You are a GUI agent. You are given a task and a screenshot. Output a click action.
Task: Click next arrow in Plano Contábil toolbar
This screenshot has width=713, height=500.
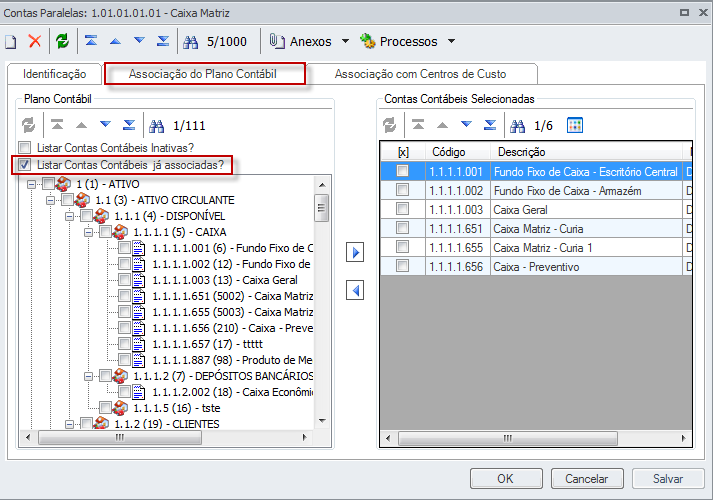[105, 125]
